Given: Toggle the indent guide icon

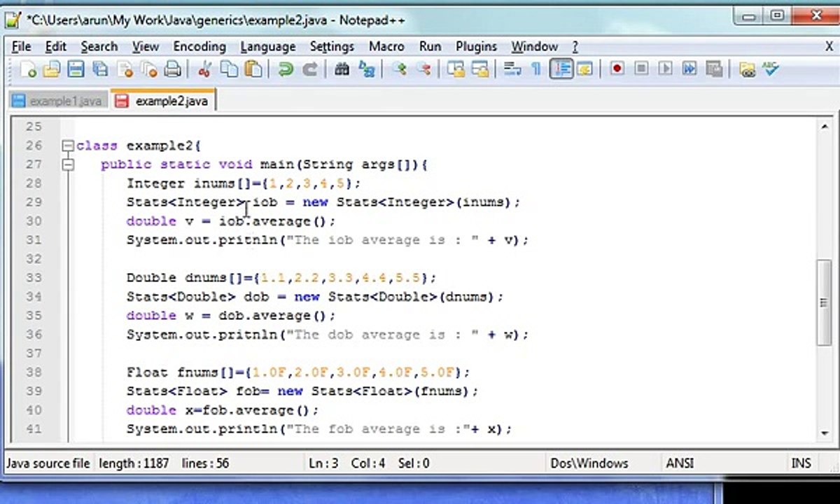Looking at the screenshot, I should pos(561,69).
